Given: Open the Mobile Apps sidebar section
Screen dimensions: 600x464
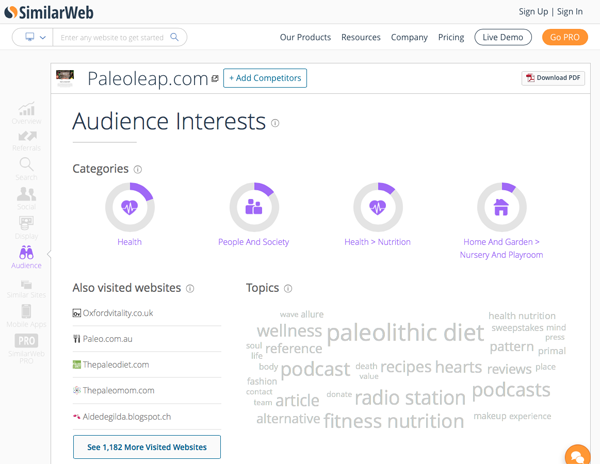Looking at the screenshot, I should click(x=26, y=316).
